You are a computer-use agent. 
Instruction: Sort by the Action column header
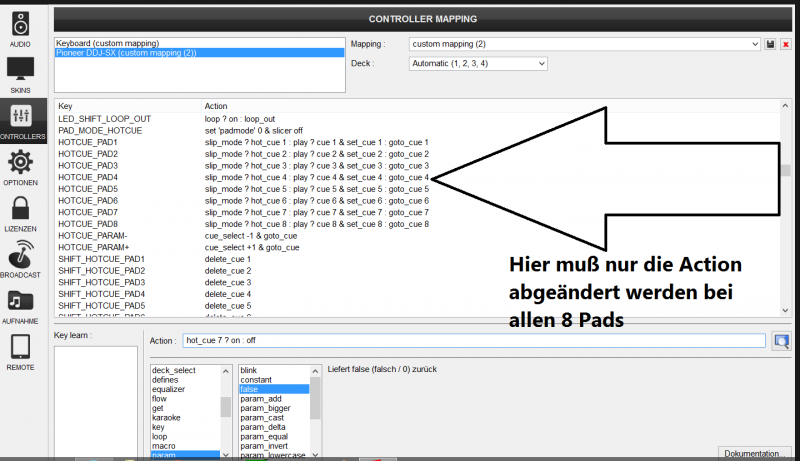[491, 106]
